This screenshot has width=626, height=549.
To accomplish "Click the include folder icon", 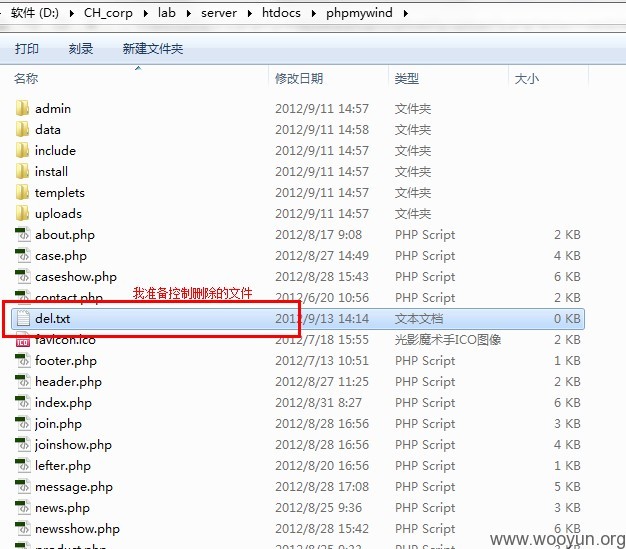I will click(22, 151).
